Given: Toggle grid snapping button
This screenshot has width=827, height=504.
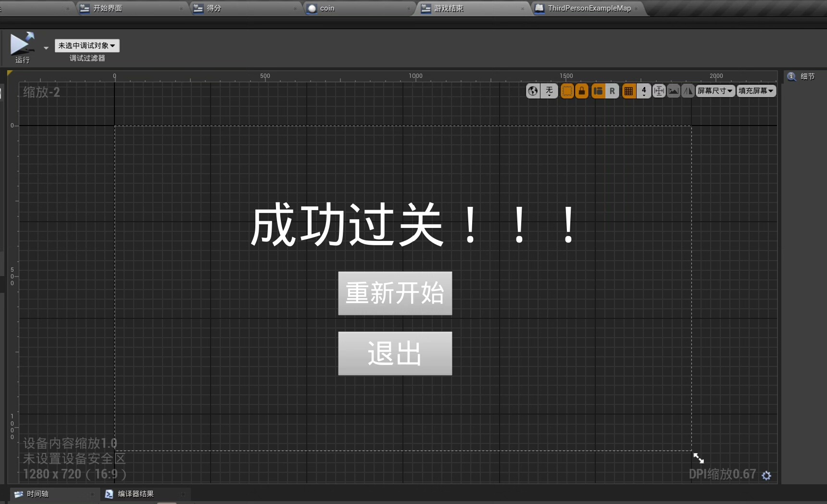Looking at the screenshot, I should coord(628,91).
